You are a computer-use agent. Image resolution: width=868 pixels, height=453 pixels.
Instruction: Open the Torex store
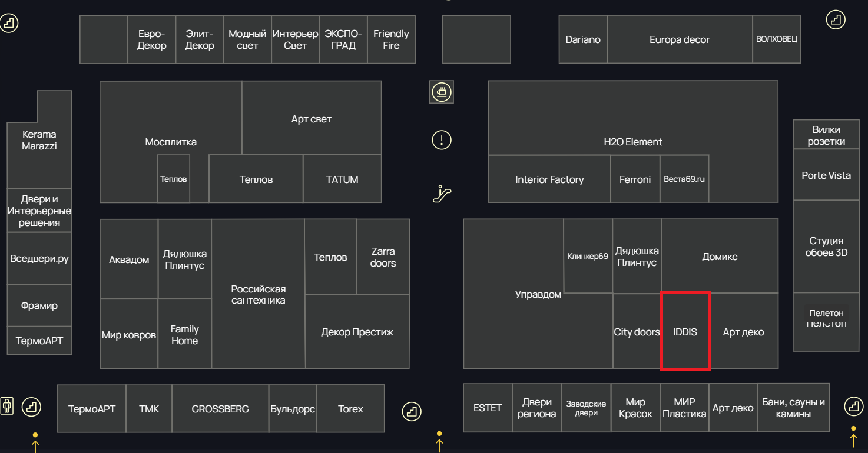click(350, 409)
